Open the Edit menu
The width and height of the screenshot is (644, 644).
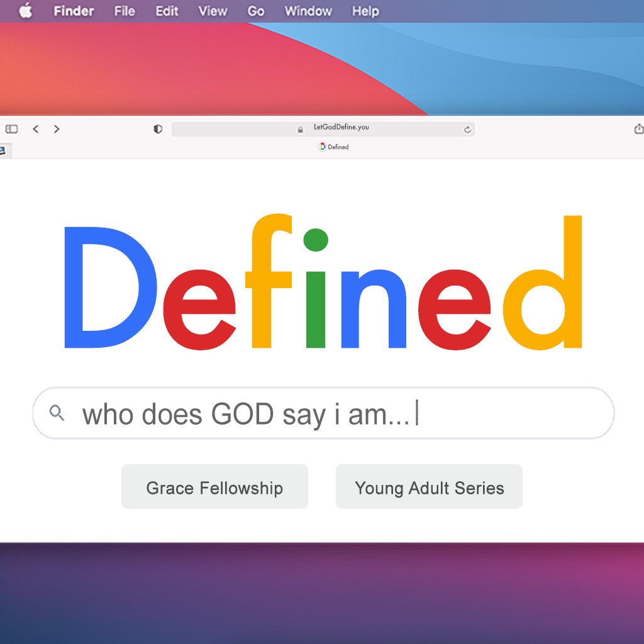(x=167, y=11)
